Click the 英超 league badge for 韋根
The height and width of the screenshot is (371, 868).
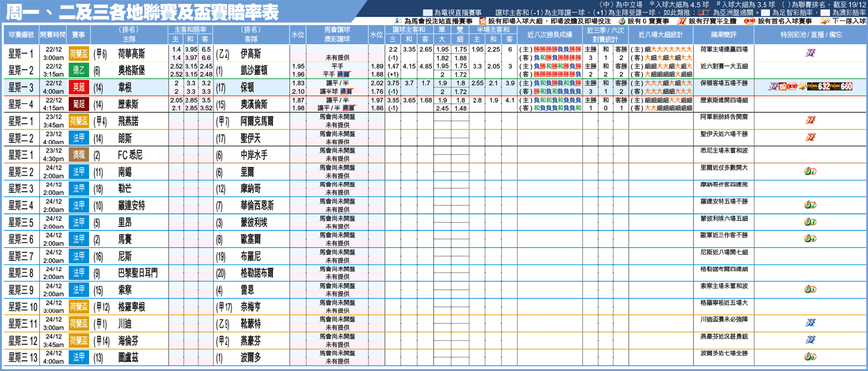point(79,87)
